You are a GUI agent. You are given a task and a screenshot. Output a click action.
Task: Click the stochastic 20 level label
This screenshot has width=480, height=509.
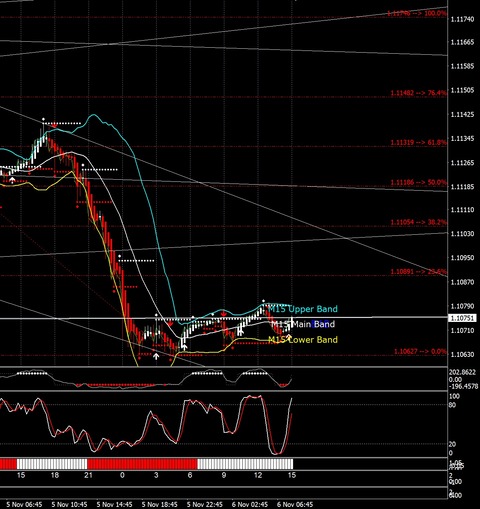coord(452,444)
